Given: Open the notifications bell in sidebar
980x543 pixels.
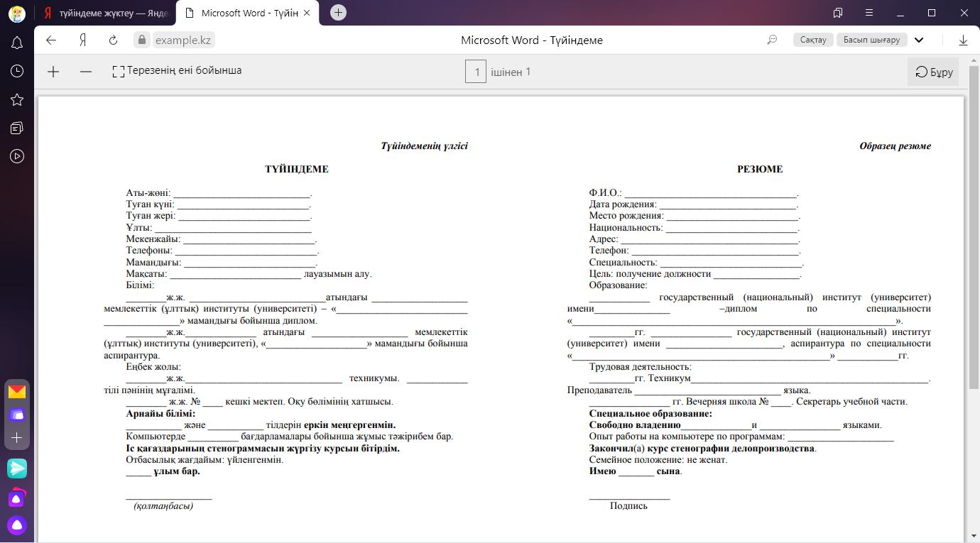Looking at the screenshot, I should (17, 43).
